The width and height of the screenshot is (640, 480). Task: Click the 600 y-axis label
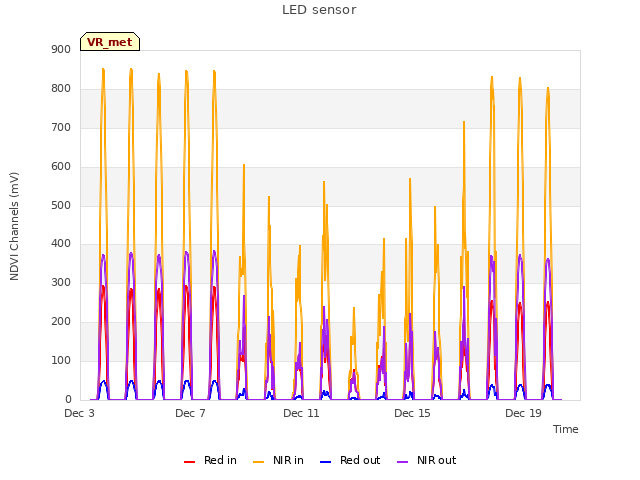coord(61,167)
